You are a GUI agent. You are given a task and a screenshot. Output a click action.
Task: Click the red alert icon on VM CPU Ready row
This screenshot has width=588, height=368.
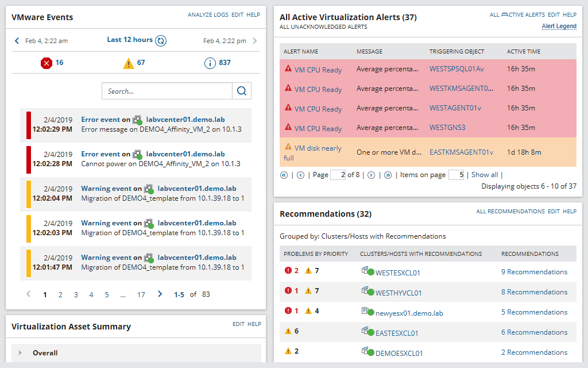[x=288, y=68]
